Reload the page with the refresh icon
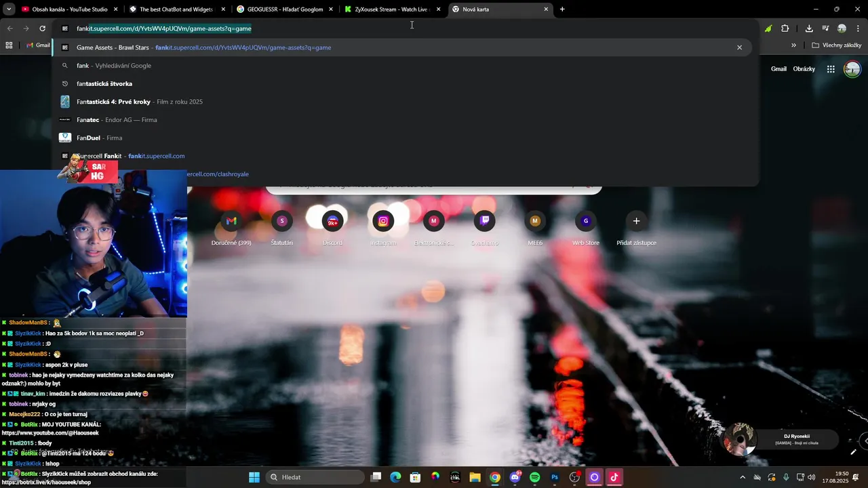868x488 pixels. (42, 28)
